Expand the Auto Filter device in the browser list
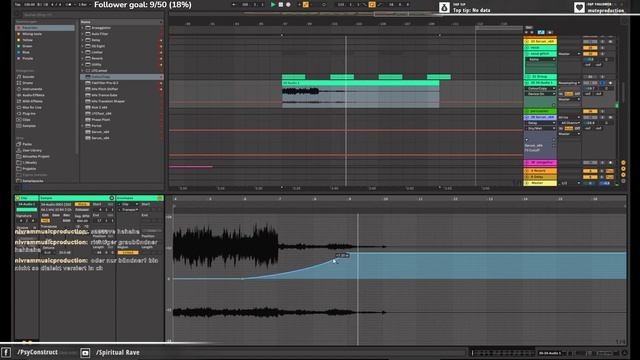Image resolution: width=640 pixels, height=360 pixels. pyautogui.click(x=82, y=34)
